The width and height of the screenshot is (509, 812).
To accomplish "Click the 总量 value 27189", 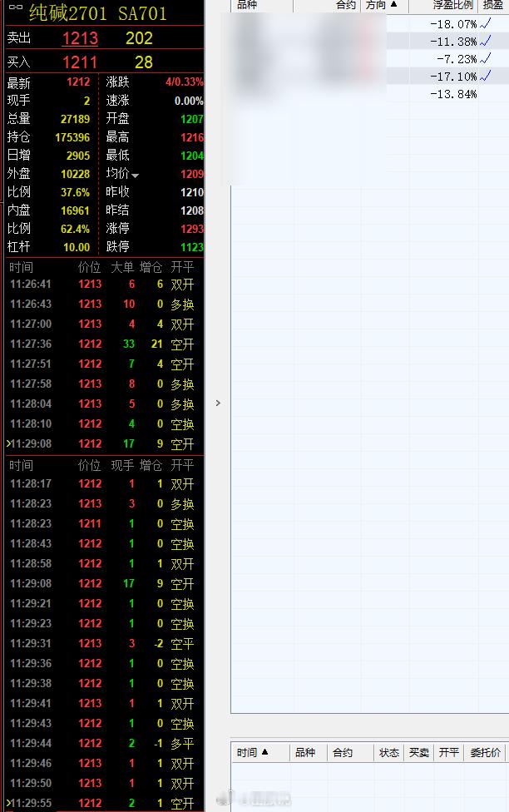I will 75,119.
